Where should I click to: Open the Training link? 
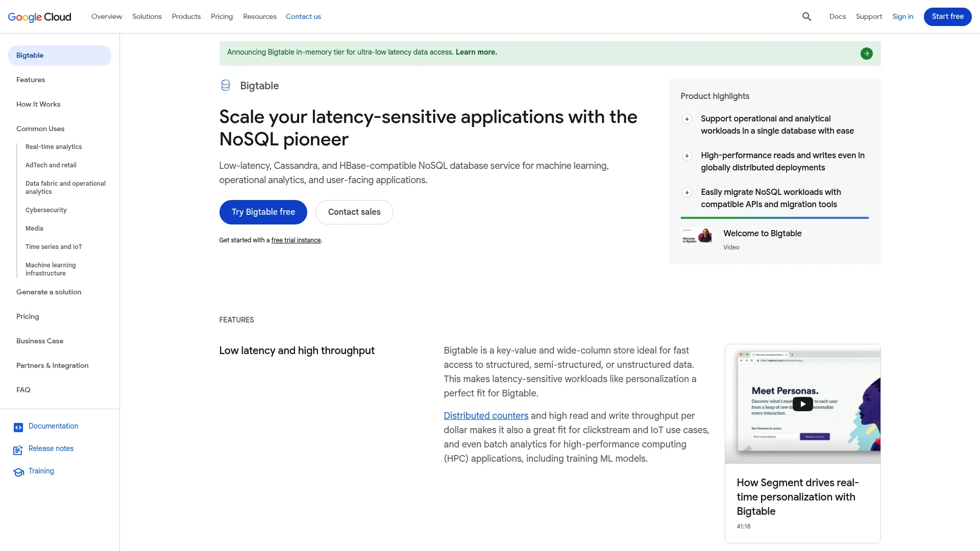[x=41, y=471]
